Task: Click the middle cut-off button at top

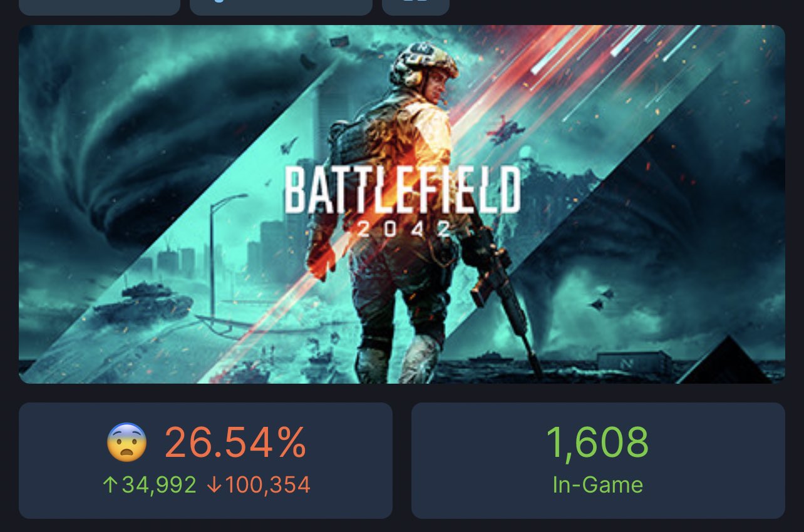Action: [x=281, y=7]
